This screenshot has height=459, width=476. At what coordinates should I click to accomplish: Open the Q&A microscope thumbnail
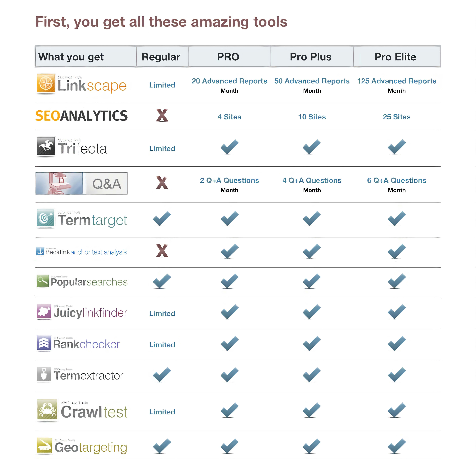coord(59,183)
